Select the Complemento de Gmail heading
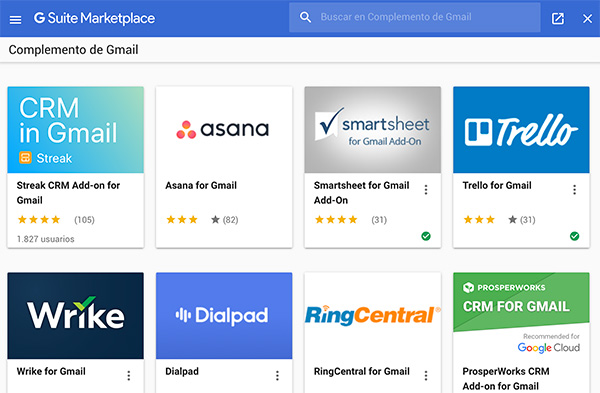The width and height of the screenshot is (600, 393). click(x=73, y=50)
